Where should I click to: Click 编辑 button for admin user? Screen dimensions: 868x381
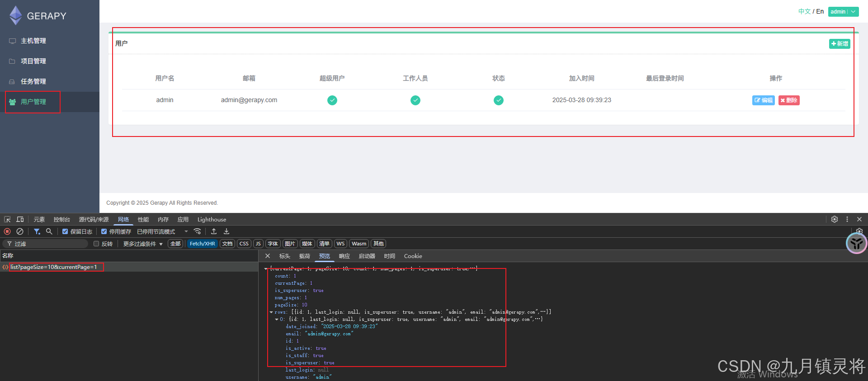click(764, 100)
